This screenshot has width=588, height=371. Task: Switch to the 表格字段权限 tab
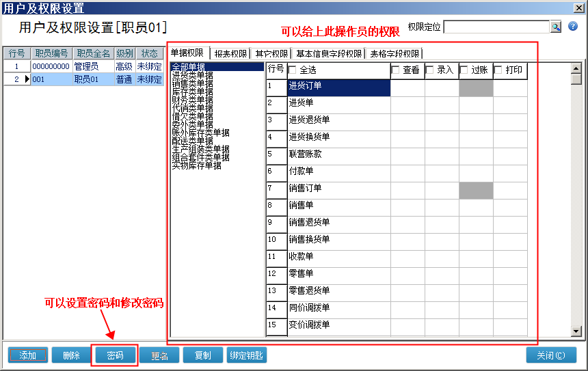click(395, 53)
